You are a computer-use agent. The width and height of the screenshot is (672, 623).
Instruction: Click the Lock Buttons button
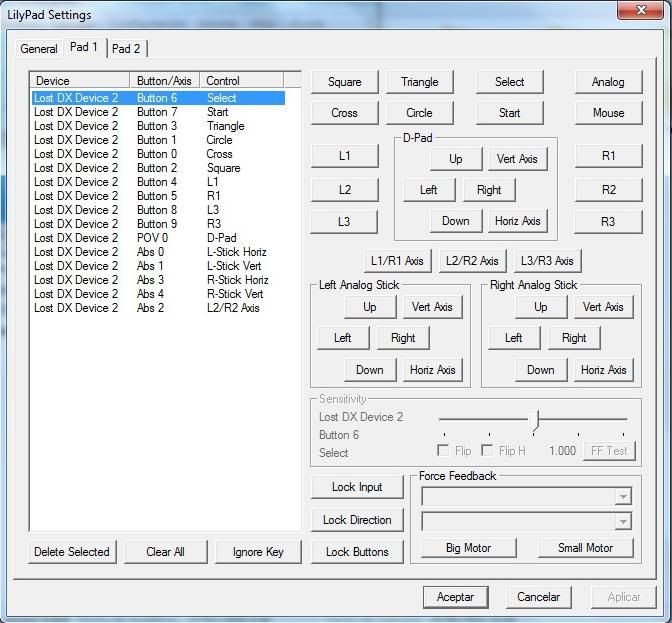tap(357, 552)
